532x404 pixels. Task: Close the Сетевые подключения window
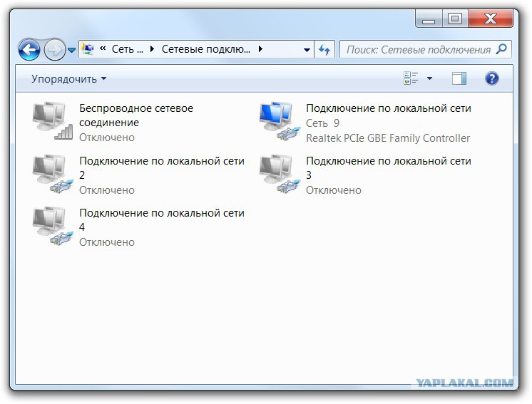point(490,19)
